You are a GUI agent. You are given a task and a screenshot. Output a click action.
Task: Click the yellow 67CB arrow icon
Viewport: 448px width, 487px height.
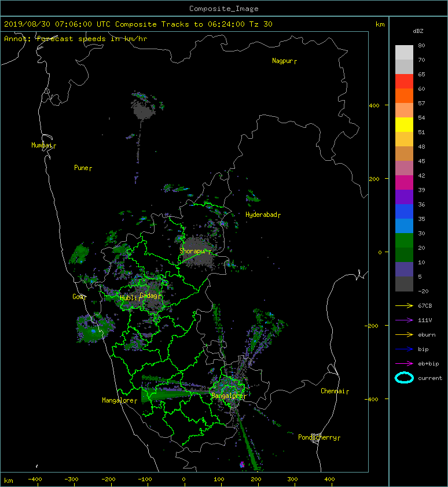coord(404,305)
